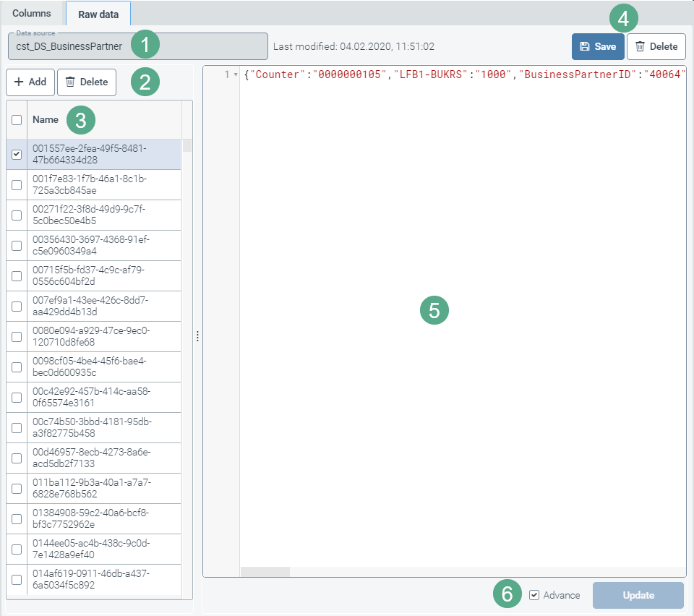
Task: Click the Add button with plus icon
Action: (x=30, y=82)
